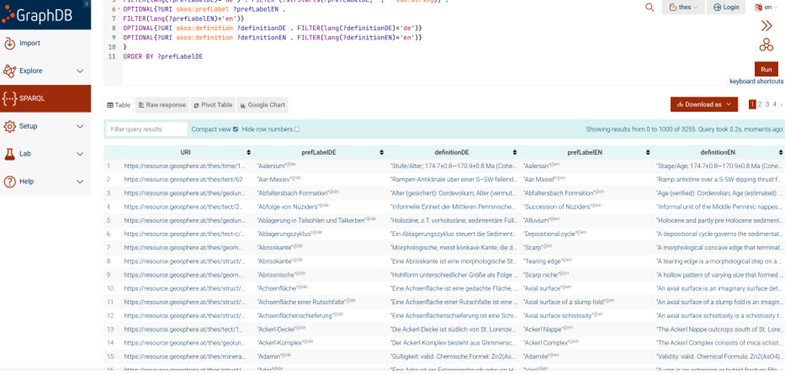
Task: Click the "ORDER BY ?prefLabelDE" query line
Action: click(162, 57)
